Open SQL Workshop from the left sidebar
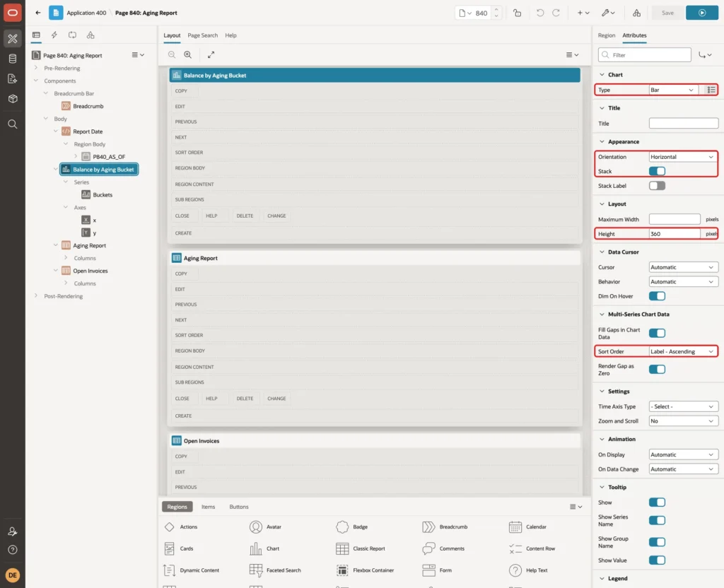This screenshot has width=724, height=588. tap(13, 59)
